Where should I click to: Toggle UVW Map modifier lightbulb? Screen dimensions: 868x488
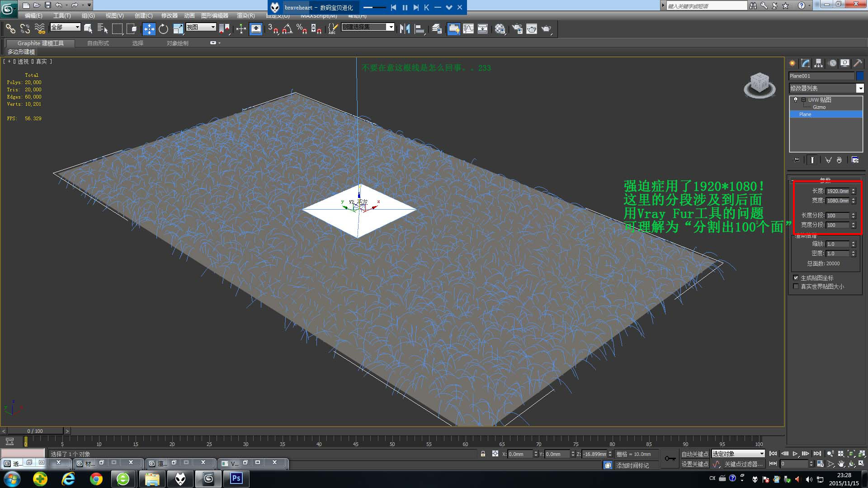[x=796, y=100]
